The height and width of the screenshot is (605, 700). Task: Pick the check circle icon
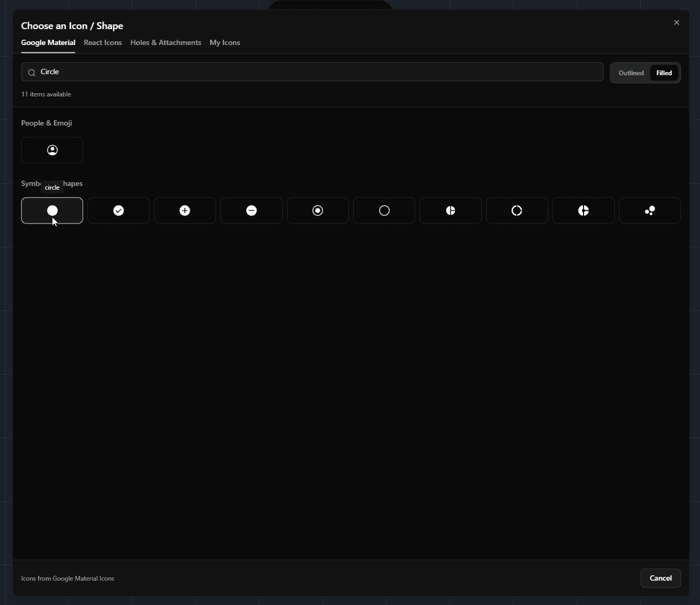click(119, 210)
